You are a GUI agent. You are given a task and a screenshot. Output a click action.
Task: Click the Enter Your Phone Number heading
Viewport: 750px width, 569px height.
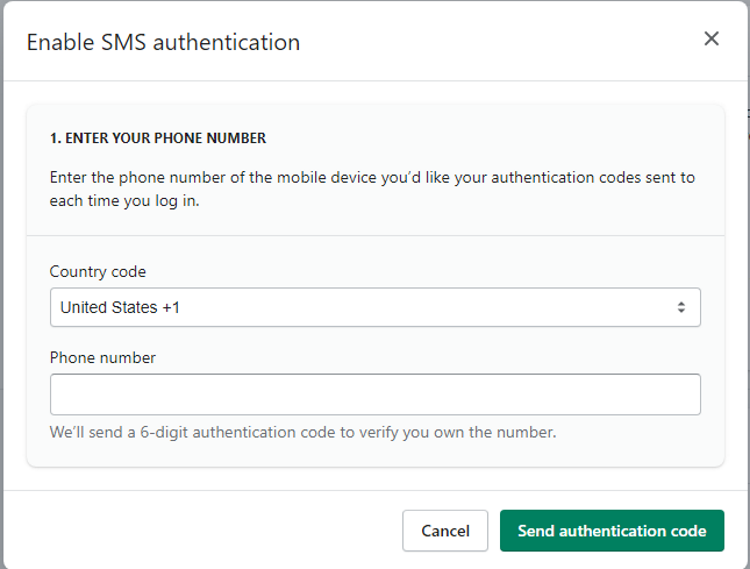coord(158,138)
